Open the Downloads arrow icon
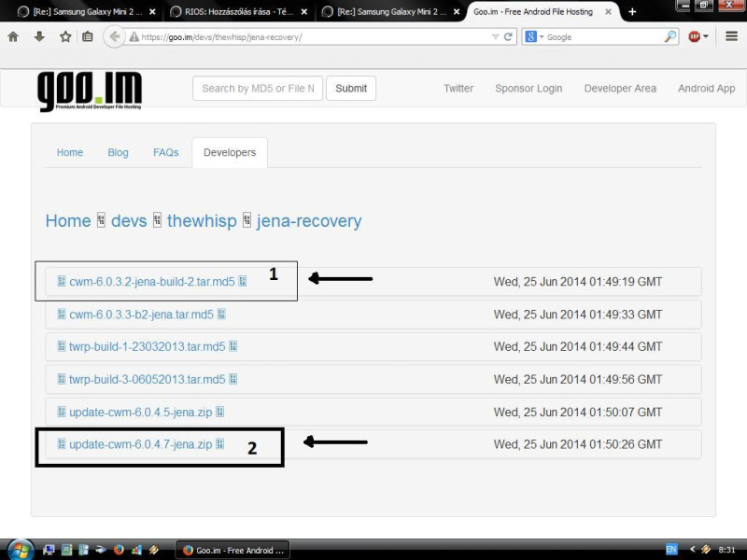 (x=39, y=36)
